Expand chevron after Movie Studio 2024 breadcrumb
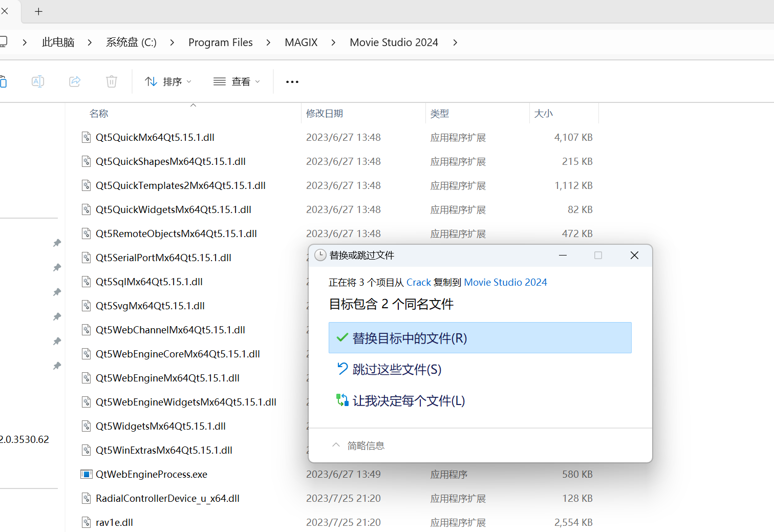774x532 pixels. [x=455, y=42]
